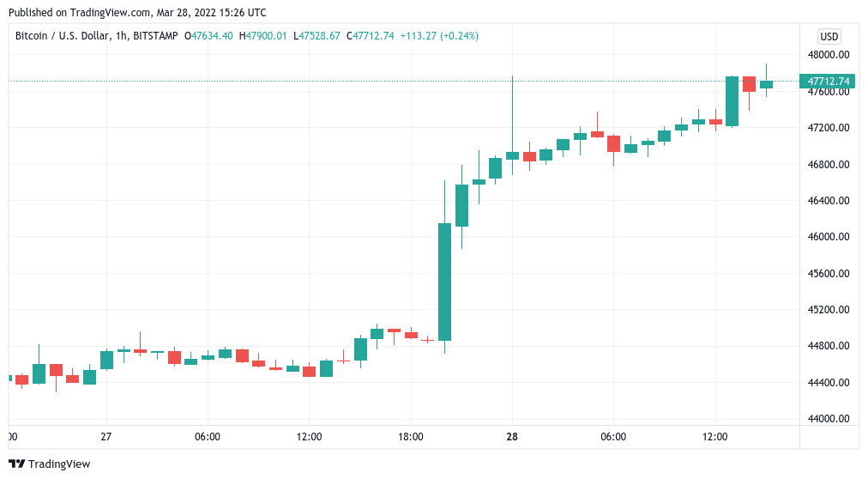This screenshot has width=868, height=479.
Task: Click the 44000.00 price axis label
Action: tap(829, 419)
